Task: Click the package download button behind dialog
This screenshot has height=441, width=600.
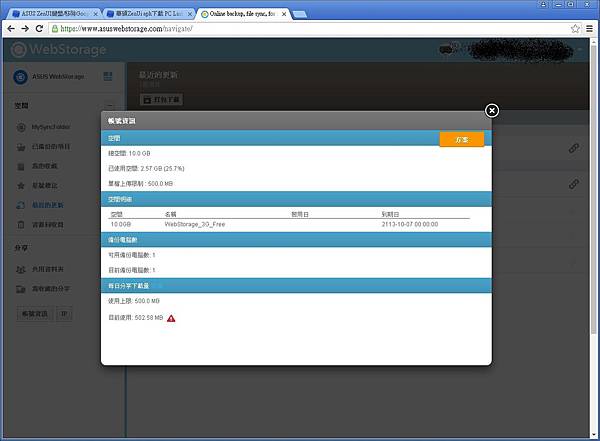Action: pyautogui.click(x=161, y=100)
